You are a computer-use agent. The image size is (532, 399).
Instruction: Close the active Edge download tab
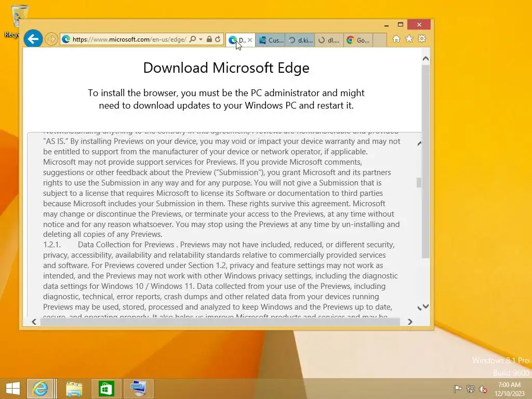coord(250,40)
